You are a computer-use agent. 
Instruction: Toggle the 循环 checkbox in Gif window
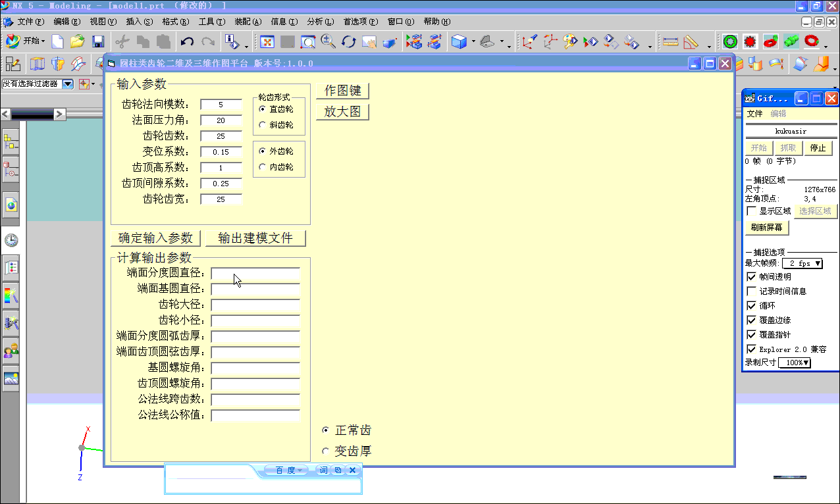[x=752, y=306]
